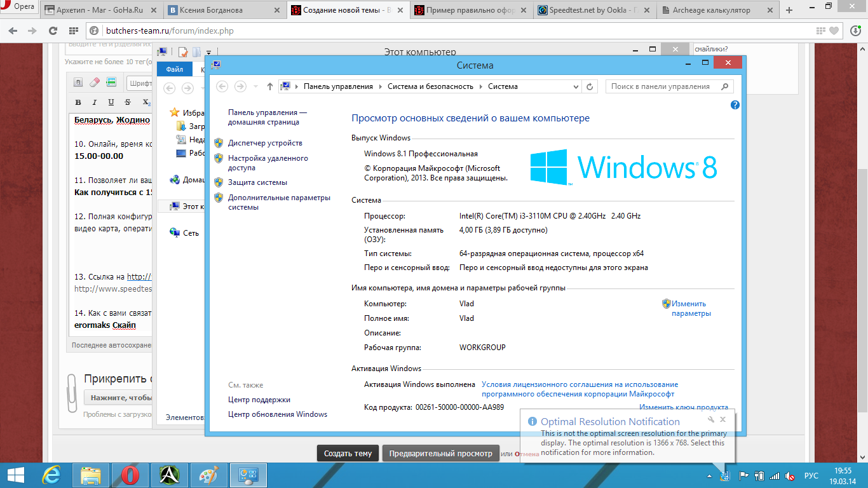Image resolution: width=868 pixels, height=488 pixels.
Task: Expand quick access toolbar dropdown in Этот компьютер
Action: [x=208, y=53]
